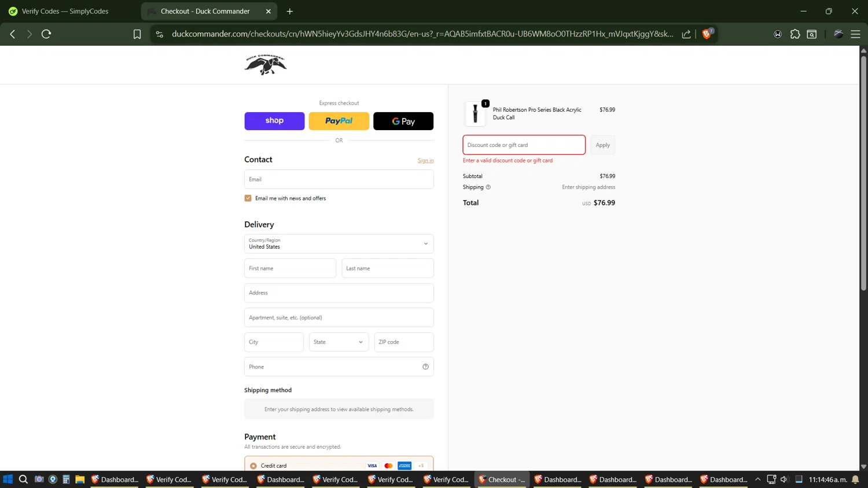Switch to the Checkout taskbar window
Screen dimensions: 868x488
(x=502, y=479)
